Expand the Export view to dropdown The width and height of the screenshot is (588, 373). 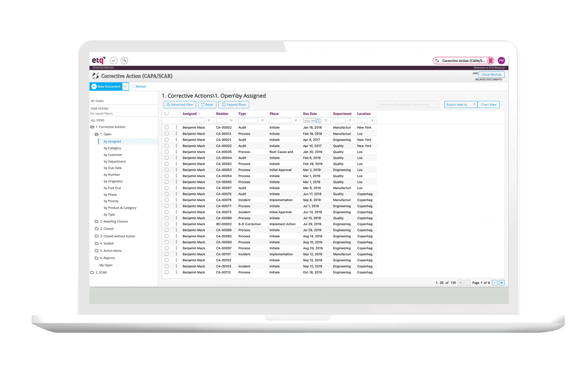(474, 105)
